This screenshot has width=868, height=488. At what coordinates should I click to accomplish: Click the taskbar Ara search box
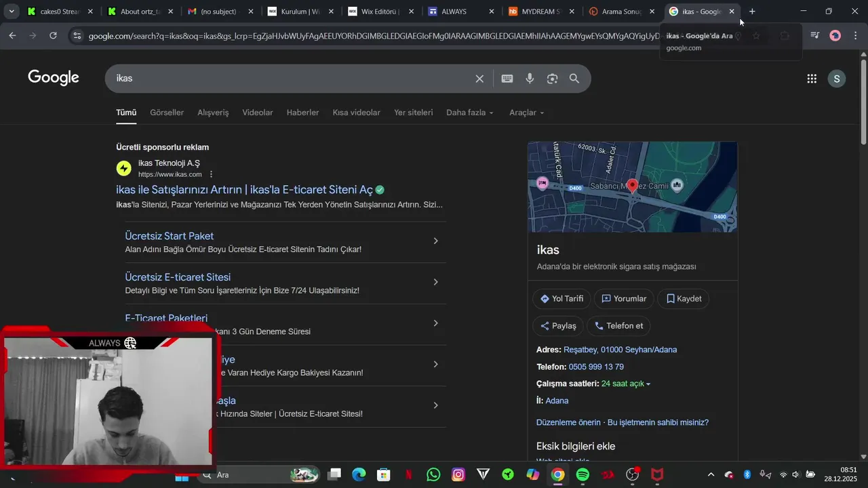pos(259,474)
